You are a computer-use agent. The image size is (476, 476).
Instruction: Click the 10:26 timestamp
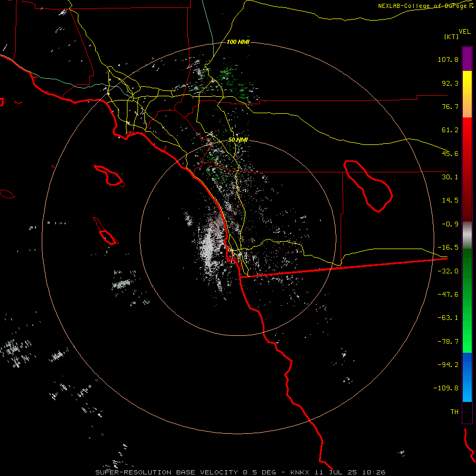pos(374,472)
